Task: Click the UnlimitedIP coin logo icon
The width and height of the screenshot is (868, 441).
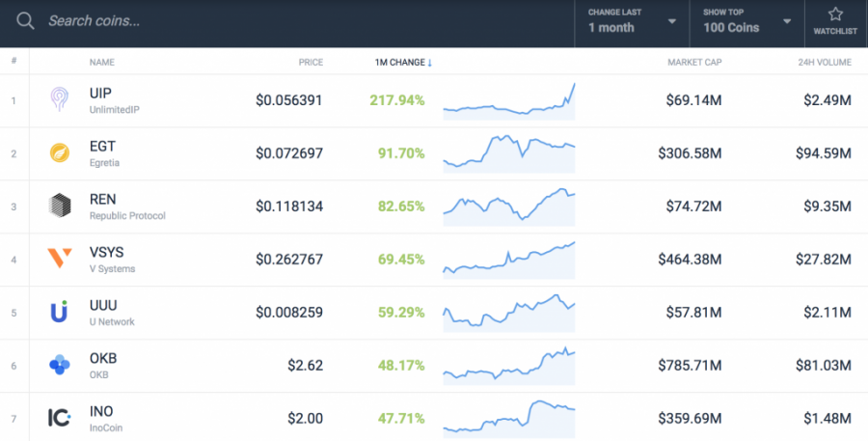Action: point(59,99)
